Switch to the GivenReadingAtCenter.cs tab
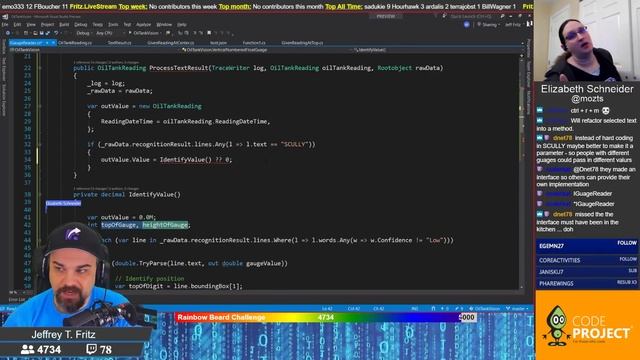Viewport: 640px width, 360px height. [171, 43]
